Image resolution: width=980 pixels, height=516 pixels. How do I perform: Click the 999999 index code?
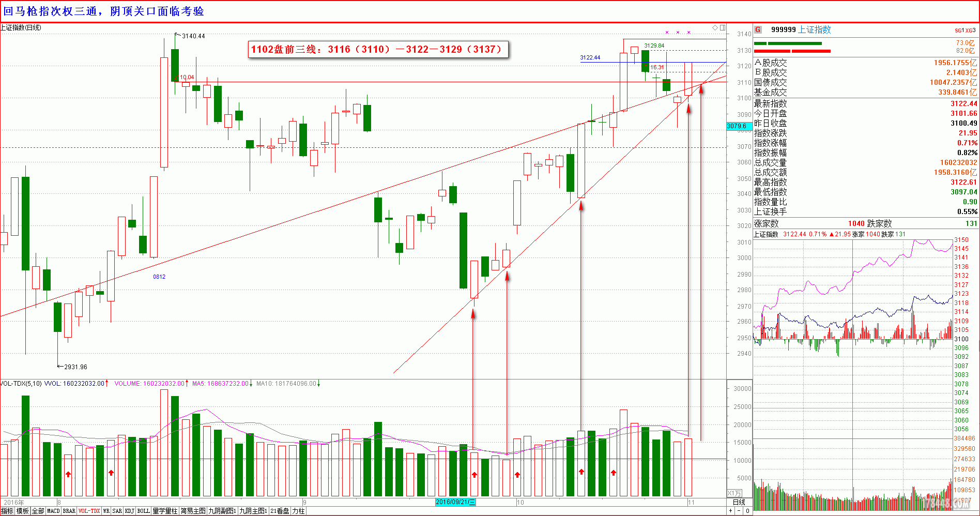tap(784, 29)
